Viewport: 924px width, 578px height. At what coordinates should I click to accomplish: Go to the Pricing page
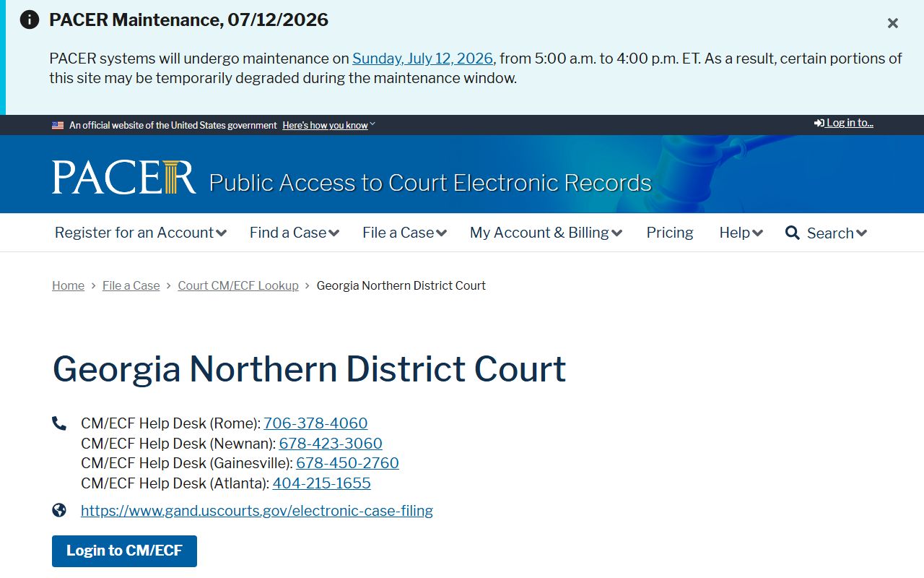click(670, 233)
